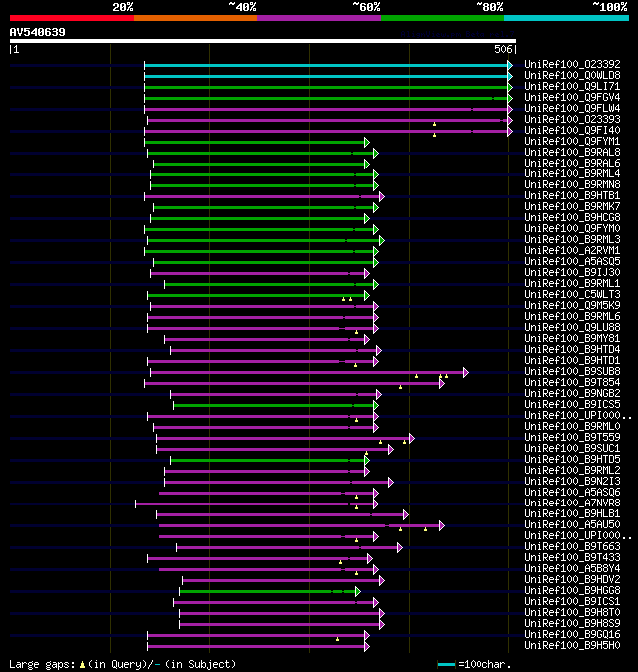Click UniRef100_Q9LU88 label
The height and width of the screenshot is (672, 638).
click(x=572, y=327)
